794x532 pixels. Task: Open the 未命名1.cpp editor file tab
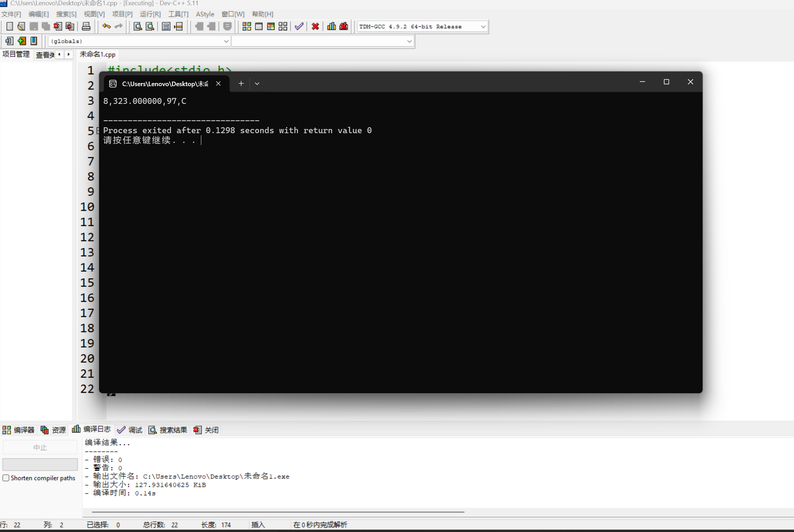[x=97, y=54]
